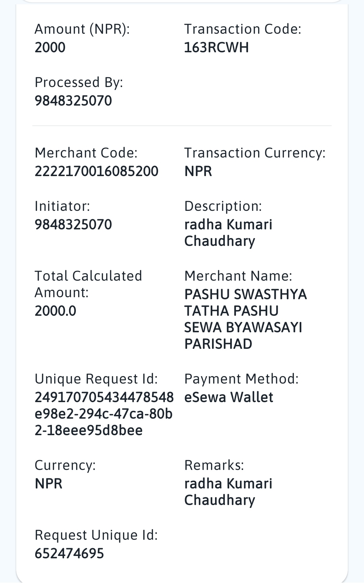
Task: Tap the Processed By label
Action: click(x=79, y=82)
